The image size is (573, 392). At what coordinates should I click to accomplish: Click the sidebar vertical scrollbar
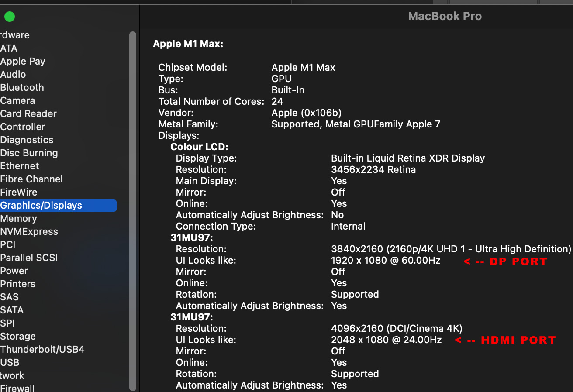133,210
